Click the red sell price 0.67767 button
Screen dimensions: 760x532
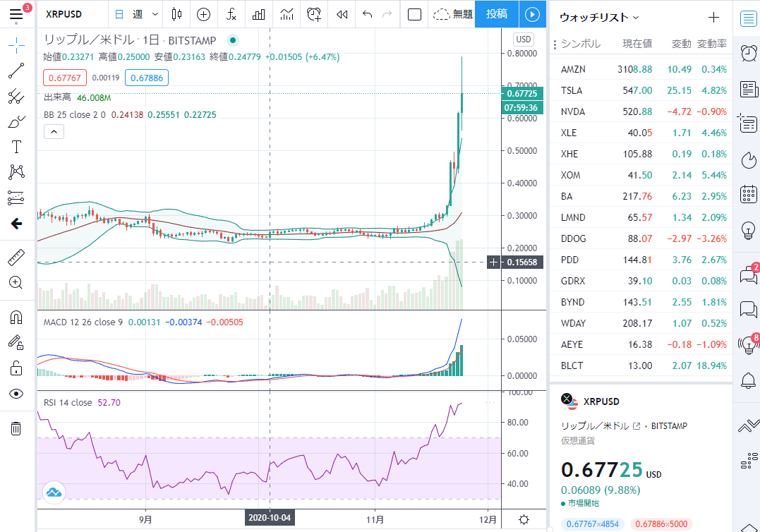65,78
